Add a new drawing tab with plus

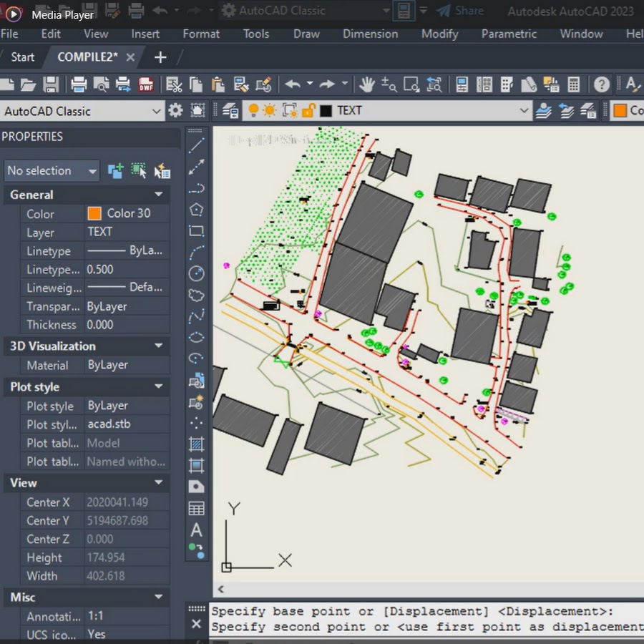[160, 57]
